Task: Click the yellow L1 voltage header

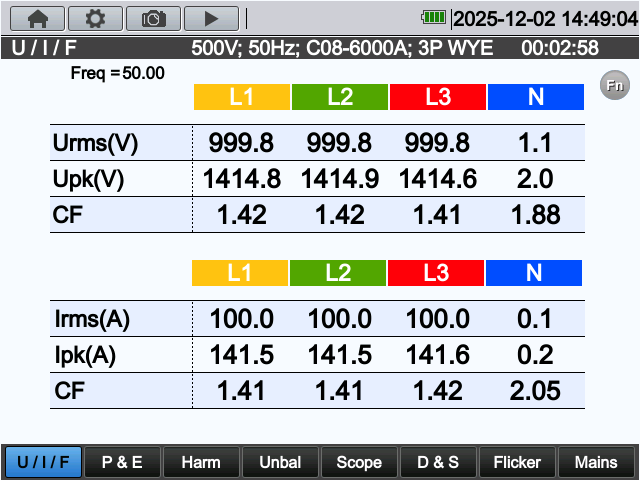Action: coord(242,97)
